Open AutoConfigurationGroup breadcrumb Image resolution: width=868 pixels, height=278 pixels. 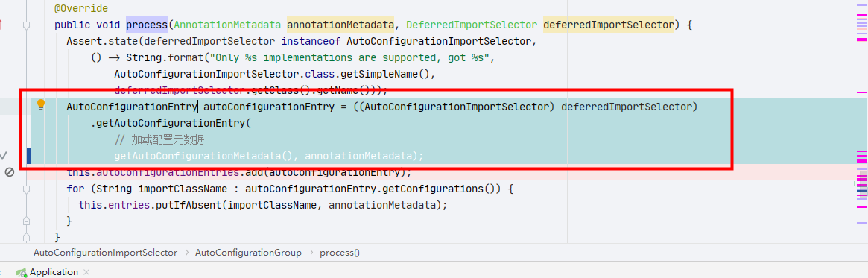[x=248, y=253]
